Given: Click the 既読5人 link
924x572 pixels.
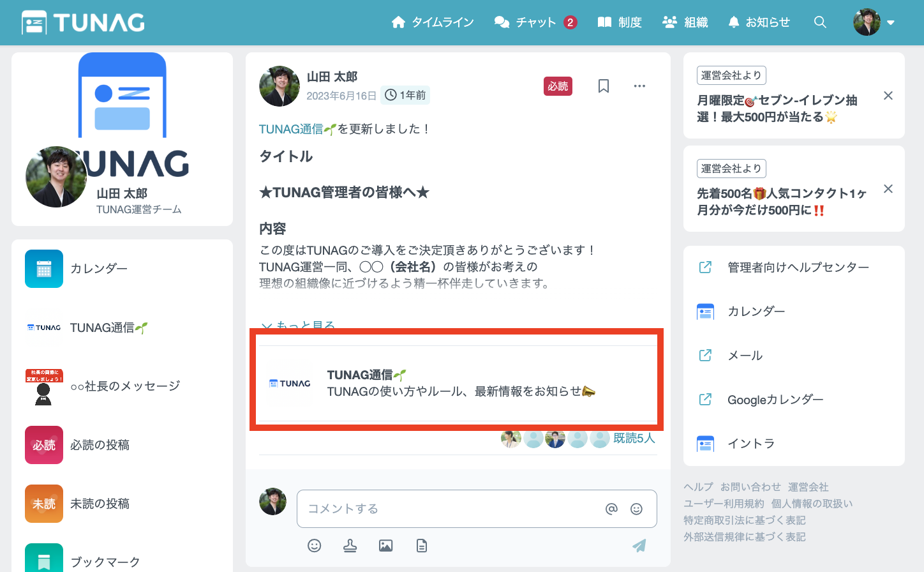Looking at the screenshot, I should [634, 439].
